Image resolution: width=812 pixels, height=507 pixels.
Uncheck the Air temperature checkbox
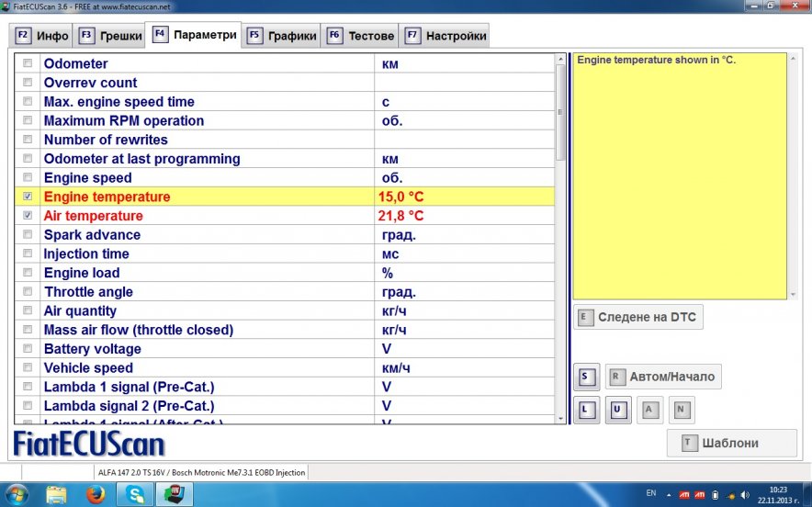click(x=28, y=216)
